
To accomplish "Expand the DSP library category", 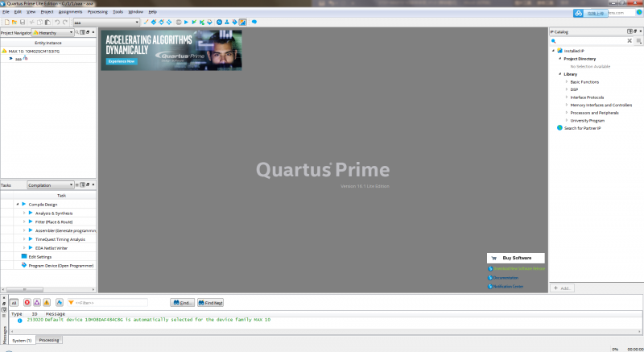I will point(567,89).
